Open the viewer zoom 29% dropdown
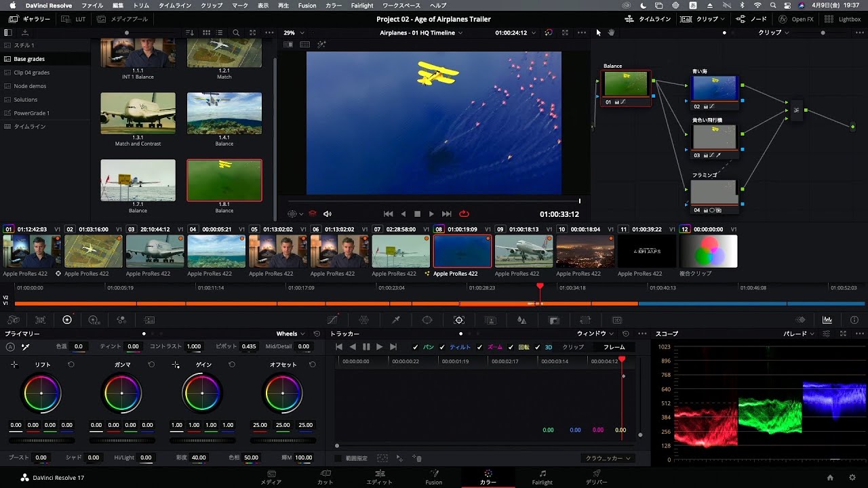 [x=293, y=33]
